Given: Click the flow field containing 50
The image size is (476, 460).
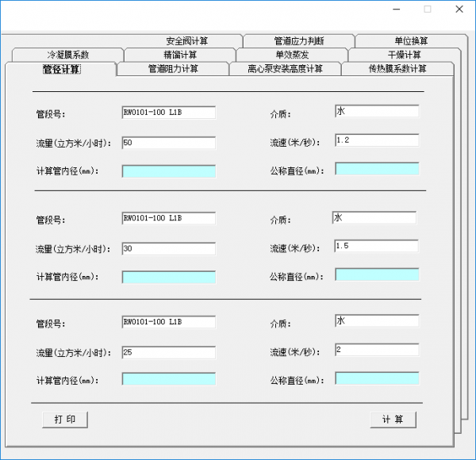Looking at the screenshot, I should click(169, 143).
